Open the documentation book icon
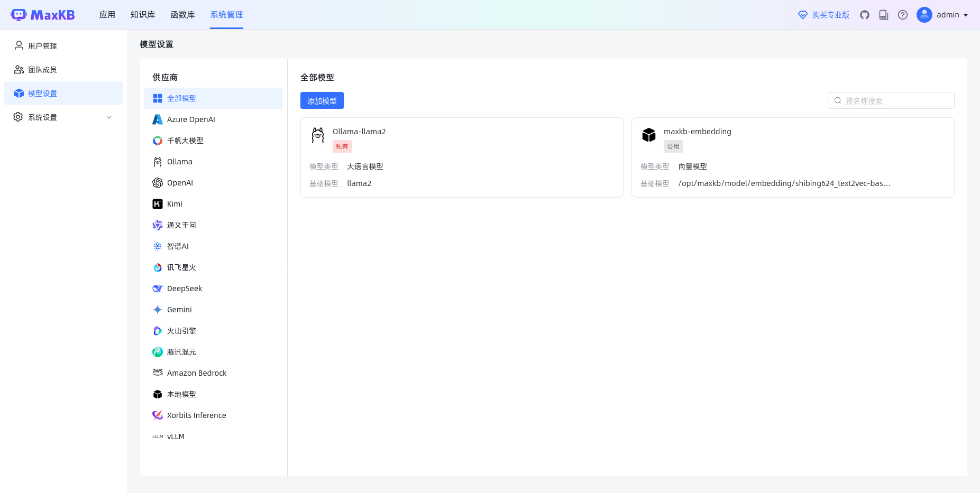The width and height of the screenshot is (980, 493). [884, 15]
